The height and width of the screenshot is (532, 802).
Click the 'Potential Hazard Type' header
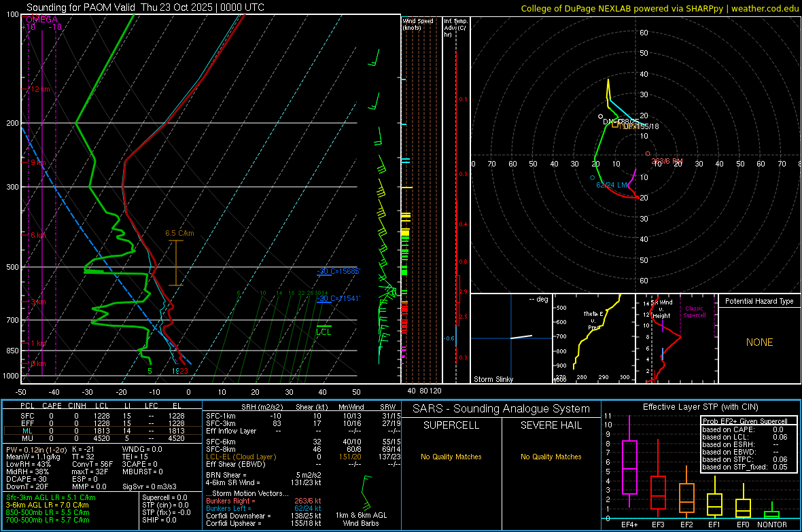[x=759, y=301]
